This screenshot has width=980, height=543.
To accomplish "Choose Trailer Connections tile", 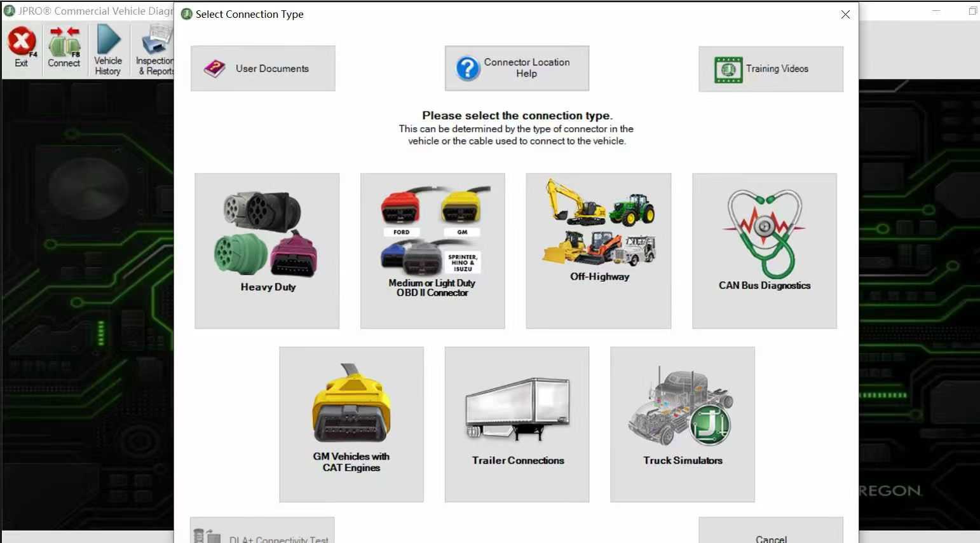I will pos(517,425).
